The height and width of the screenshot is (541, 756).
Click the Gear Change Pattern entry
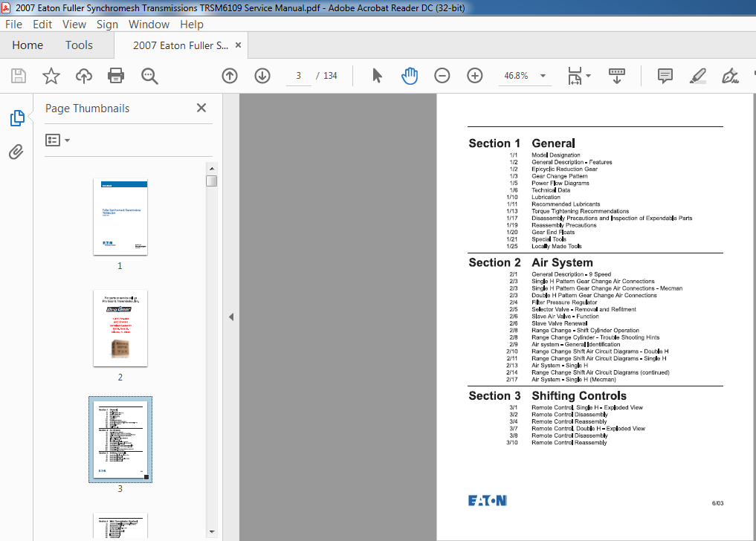click(559, 176)
